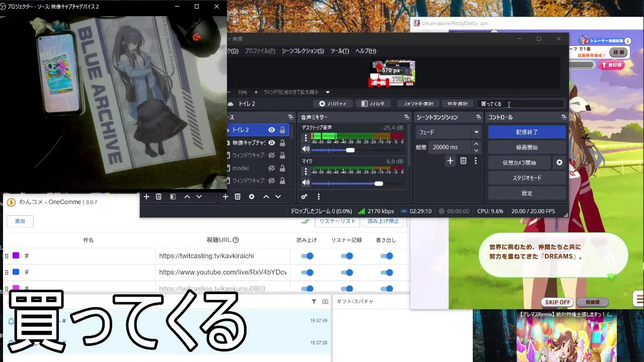Remove the transition with the trash icon
Screen dimensions: 644x362
(x=463, y=161)
